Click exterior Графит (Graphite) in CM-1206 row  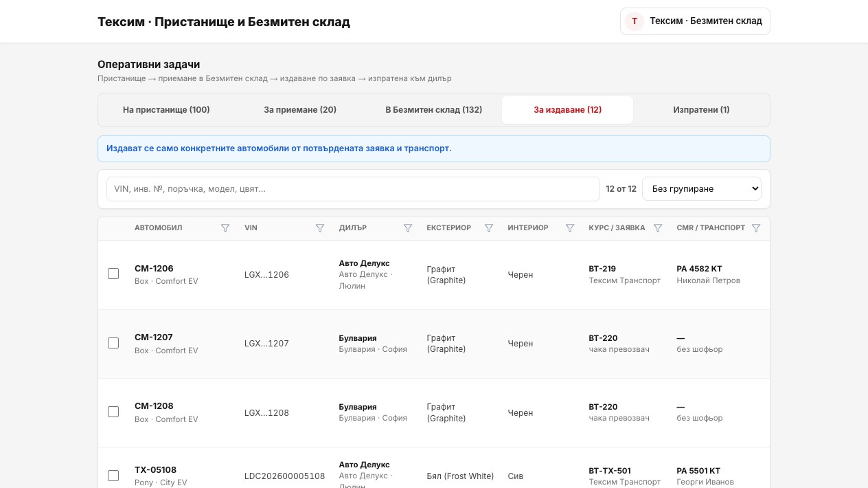pyautogui.click(x=446, y=275)
